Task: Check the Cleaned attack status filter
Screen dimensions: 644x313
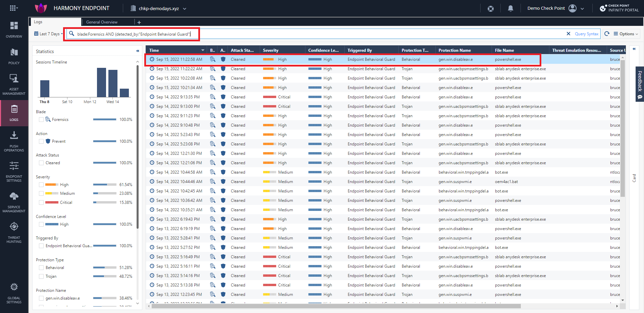Action: pyautogui.click(x=41, y=163)
